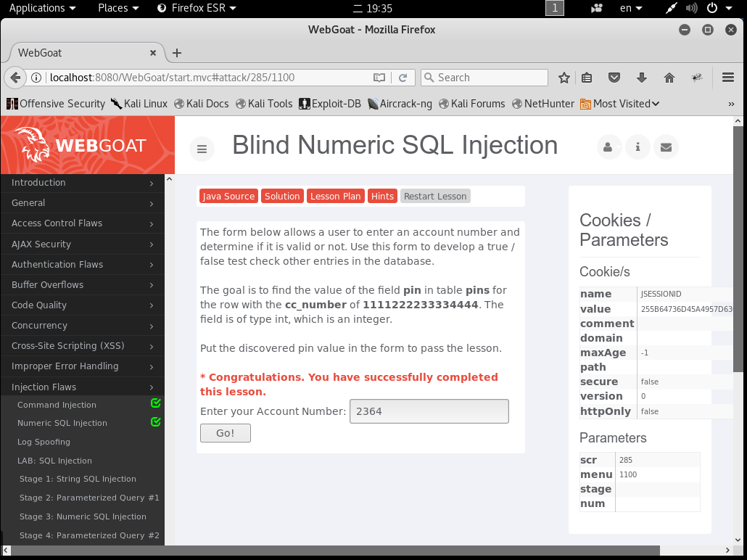Open site information icon in address bar
Viewport: 747px width, 560px height.
36,78
